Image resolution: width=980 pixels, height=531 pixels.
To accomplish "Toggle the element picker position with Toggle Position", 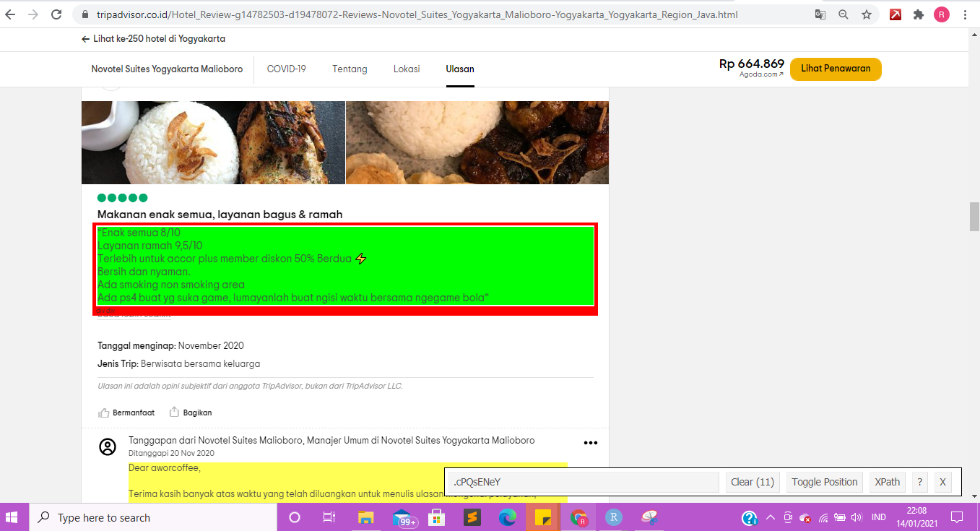I will click(823, 481).
